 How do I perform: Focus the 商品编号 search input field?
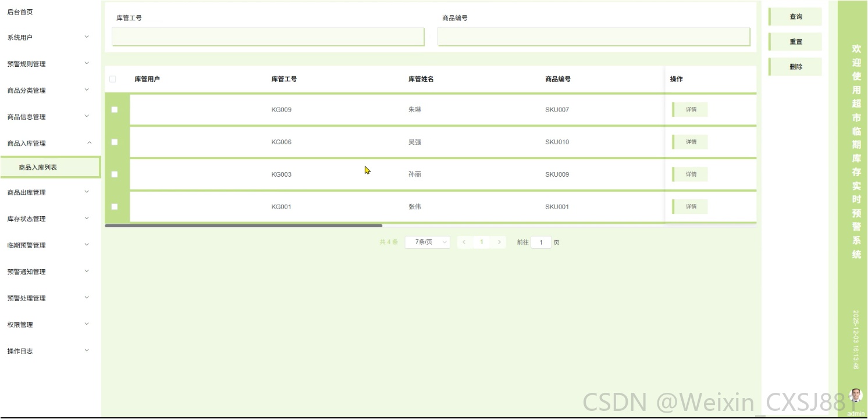(x=594, y=37)
